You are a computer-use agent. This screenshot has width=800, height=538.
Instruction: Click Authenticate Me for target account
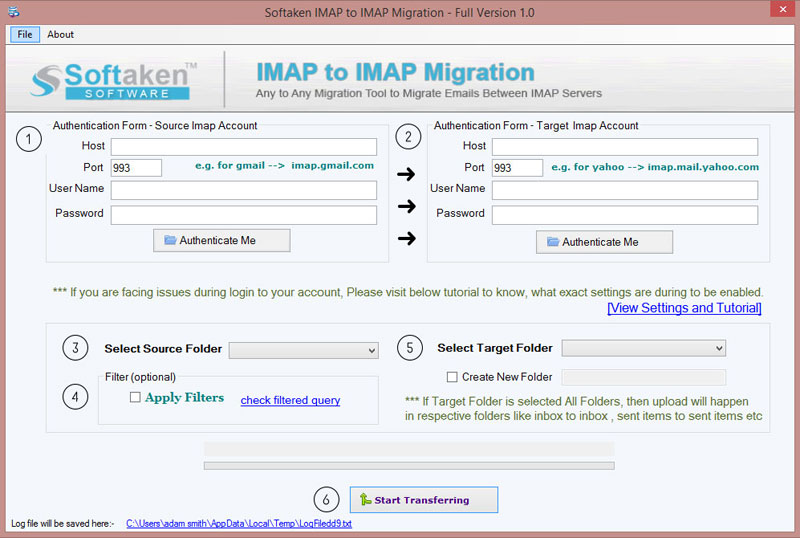[x=604, y=242]
